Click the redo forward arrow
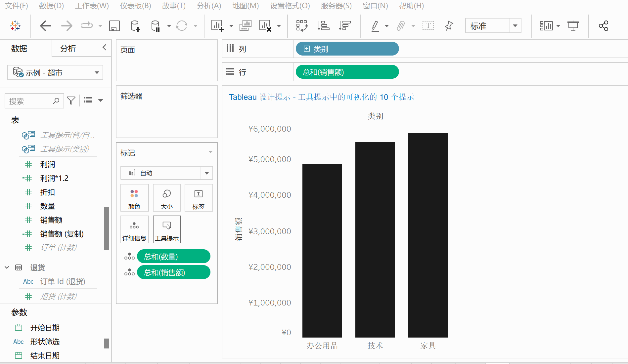Image resolution: width=628 pixels, height=364 pixels. point(67,26)
